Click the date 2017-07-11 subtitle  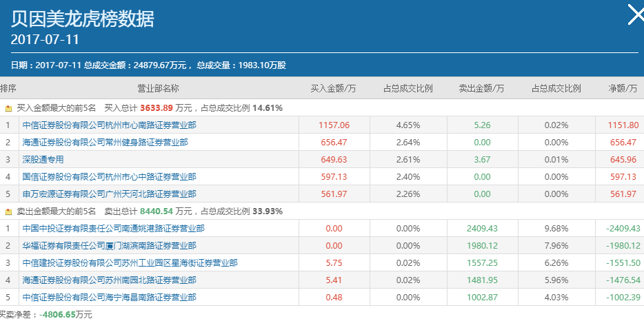click(45, 39)
